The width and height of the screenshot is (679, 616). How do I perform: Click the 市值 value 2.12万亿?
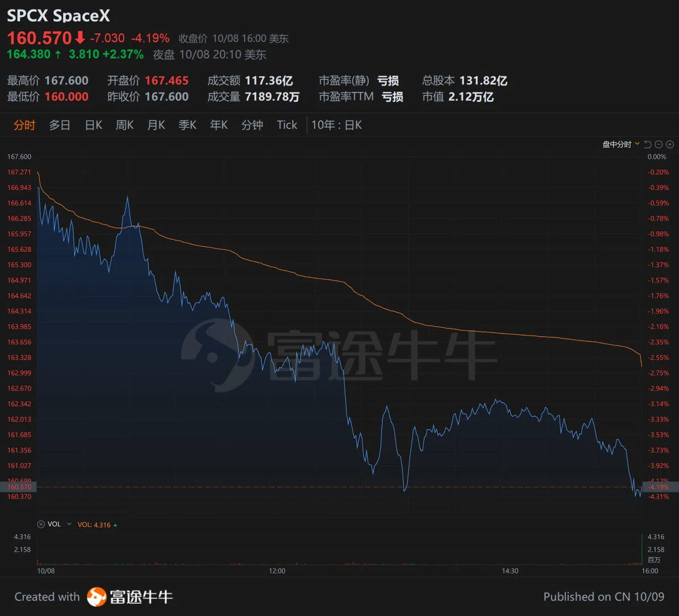[471, 97]
